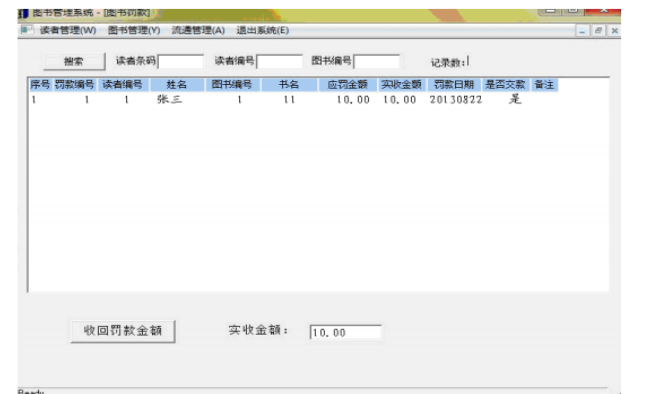The image size is (652, 394).
Task: Minimize the inner child window
Action: [x=582, y=31]
